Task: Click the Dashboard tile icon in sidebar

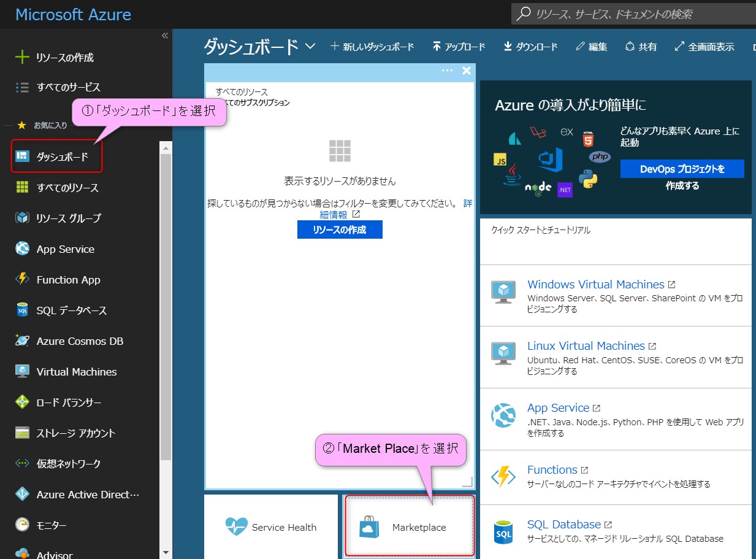Action: click(x=23, y=156)
